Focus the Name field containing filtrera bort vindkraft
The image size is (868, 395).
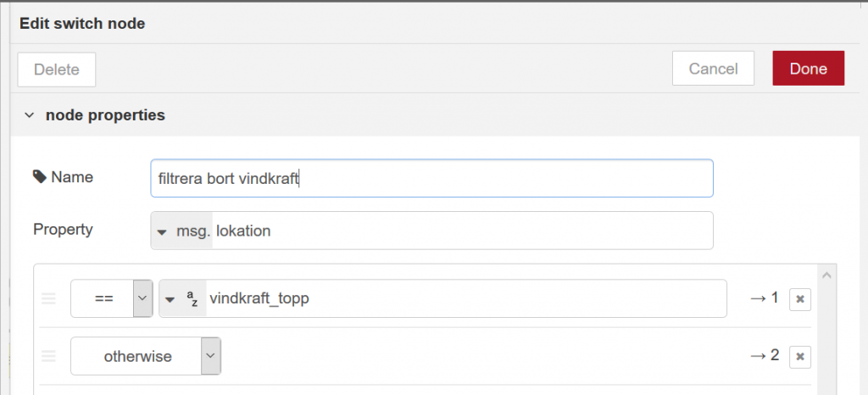(x=431, y=178)
